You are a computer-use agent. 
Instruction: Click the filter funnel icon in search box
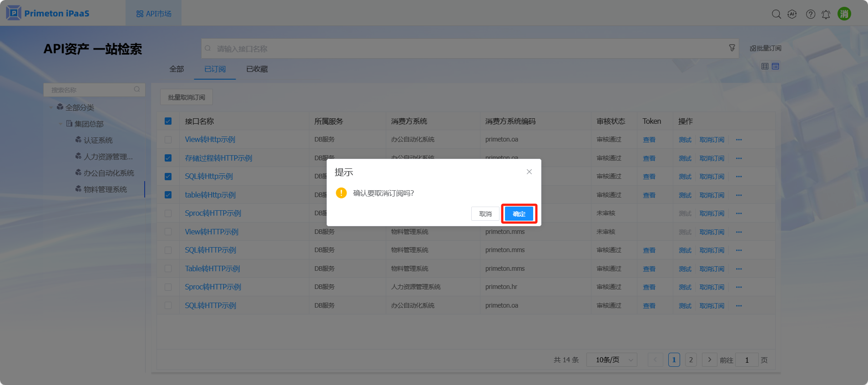point(732,48)
